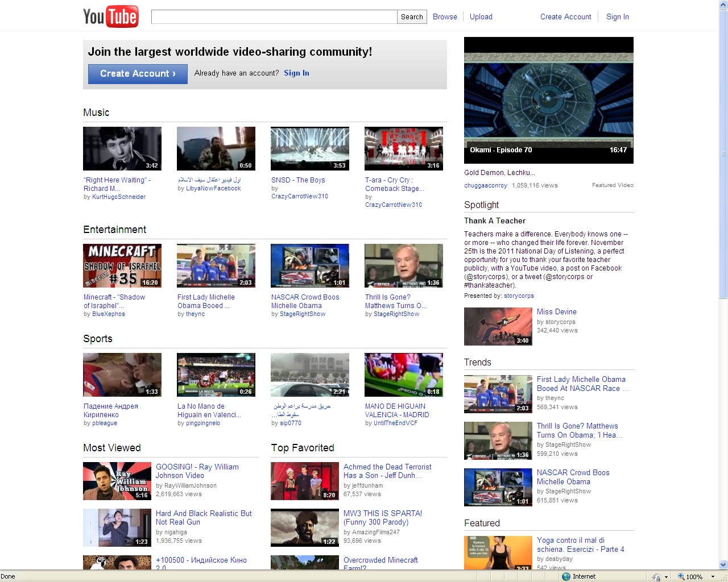Click the Search button
Screen dimensions: 728x582
(x=411, y=16)
